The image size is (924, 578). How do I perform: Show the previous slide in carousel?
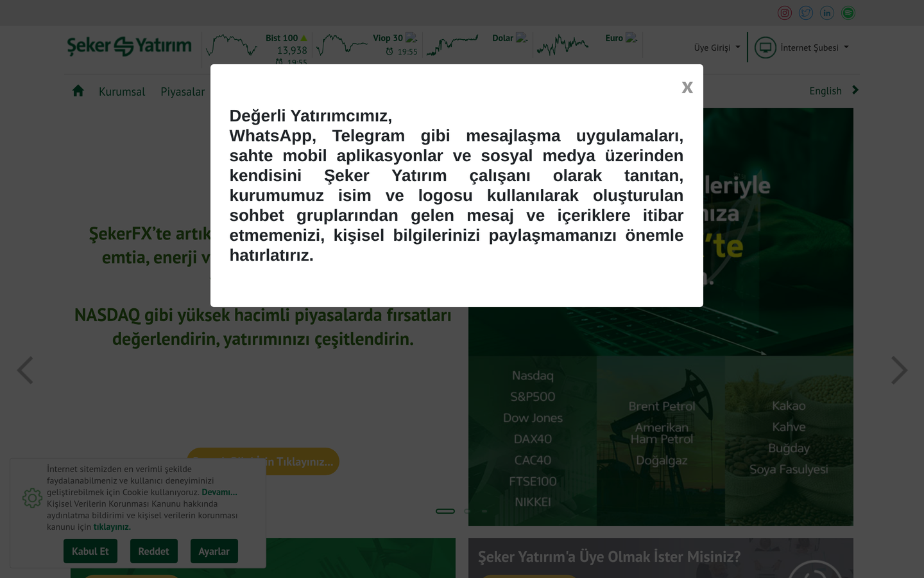25,371
